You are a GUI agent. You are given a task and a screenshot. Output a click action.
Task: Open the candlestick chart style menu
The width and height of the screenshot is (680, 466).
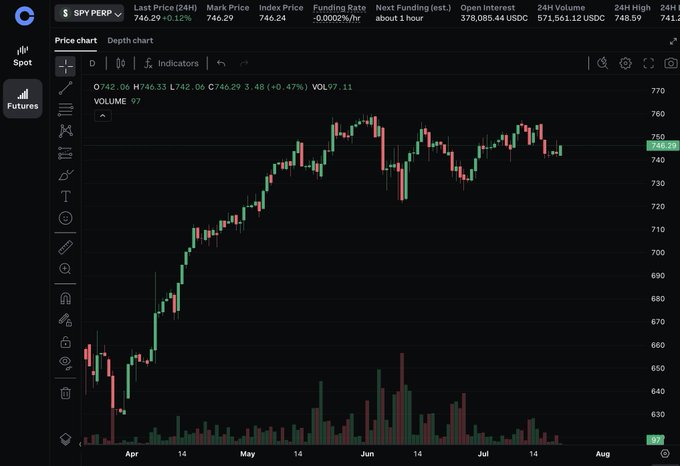(x=121, y=63)
